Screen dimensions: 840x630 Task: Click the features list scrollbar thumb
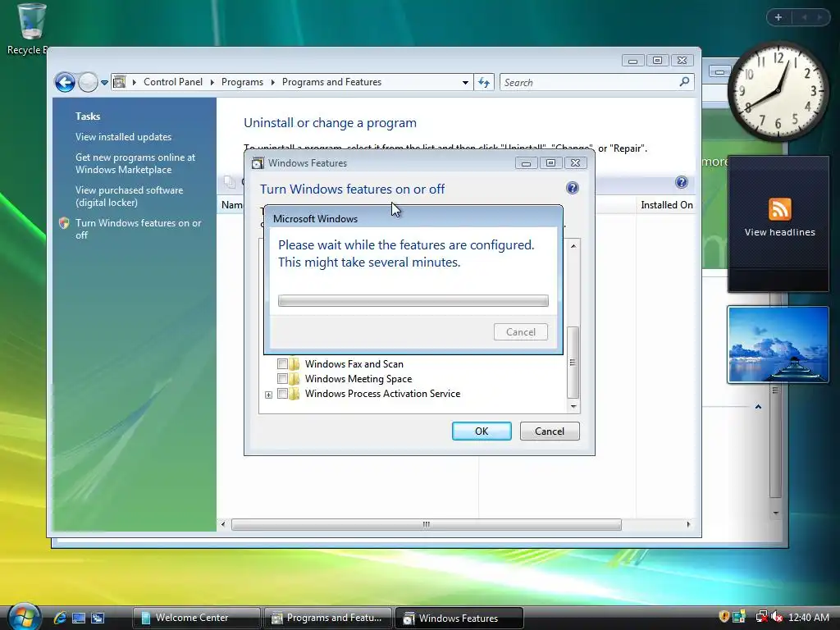573,362
